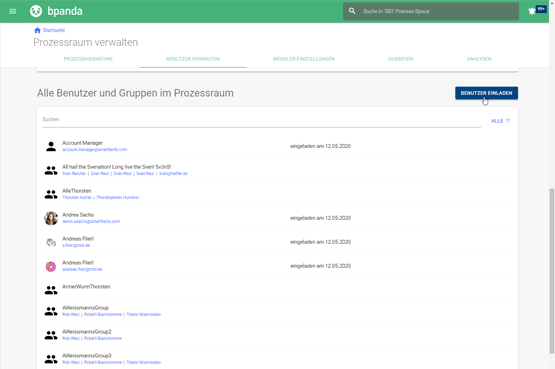Focus the 'Suche in SBT Process Space' field
The height and width of the screenshot is (369, 555).
tap(431, 11)
